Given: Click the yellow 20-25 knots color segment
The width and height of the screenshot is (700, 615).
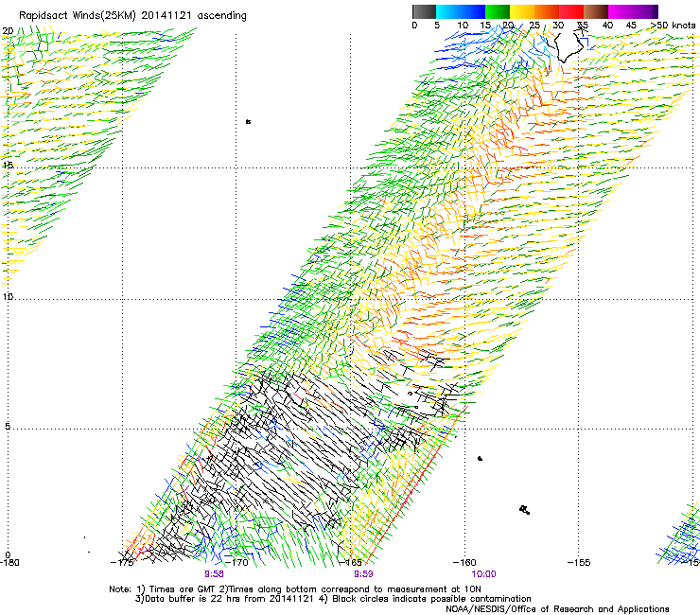Looking at the screenshot, I should coord(522,11).
